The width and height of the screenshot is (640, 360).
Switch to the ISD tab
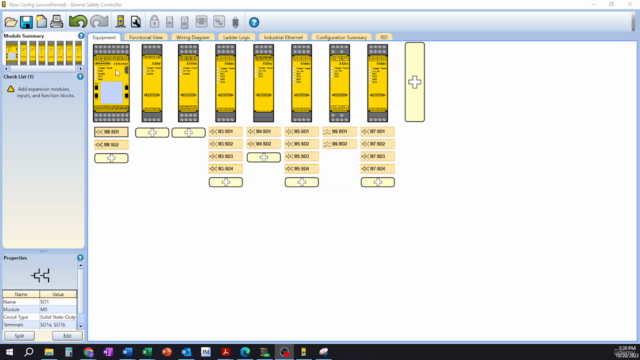(x=384, y=37)
